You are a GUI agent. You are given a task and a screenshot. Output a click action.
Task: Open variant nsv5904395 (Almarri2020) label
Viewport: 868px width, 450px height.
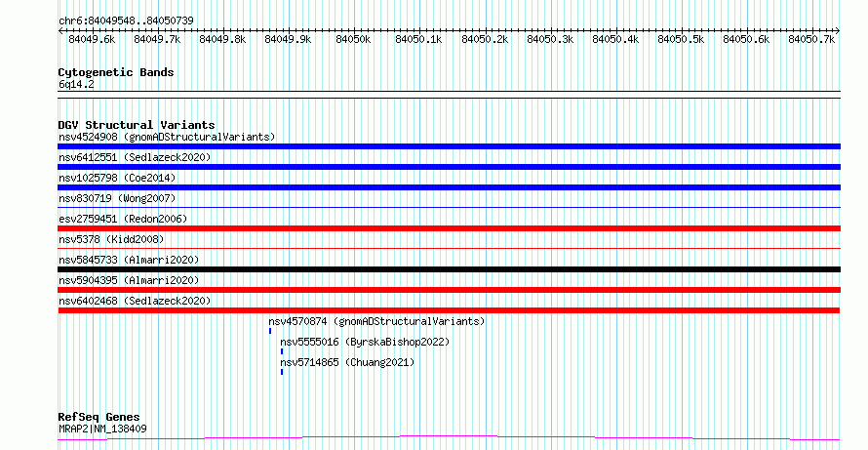point(129,280)
